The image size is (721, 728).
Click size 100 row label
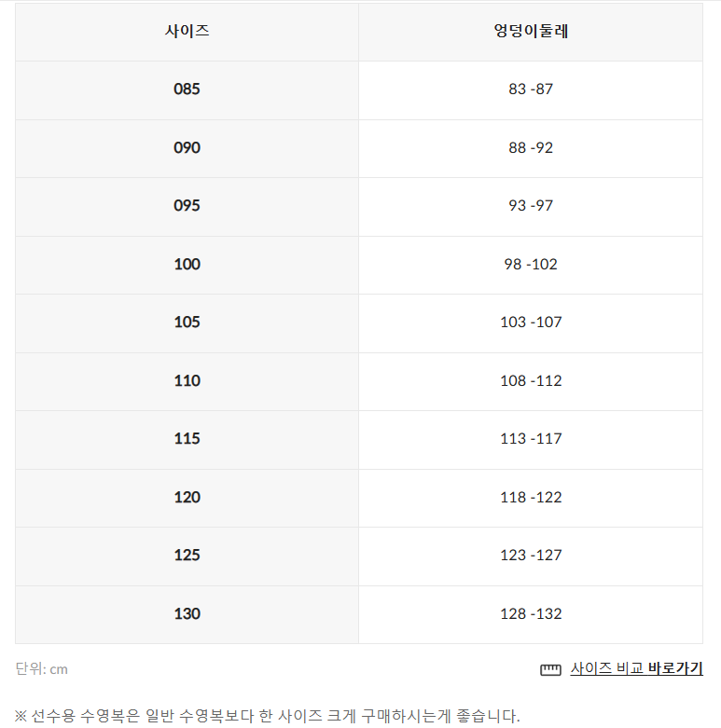click(x=187, y=265)
